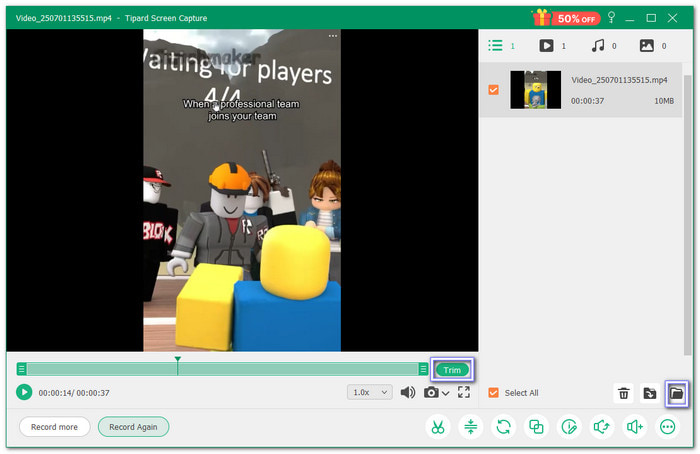Open the video compressor tool
Viewport: 700px width, 454px height.
tap(471, 427)
